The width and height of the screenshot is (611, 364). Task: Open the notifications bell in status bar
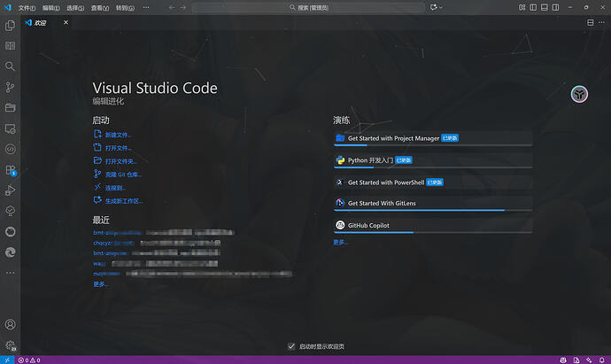[602, 360]
